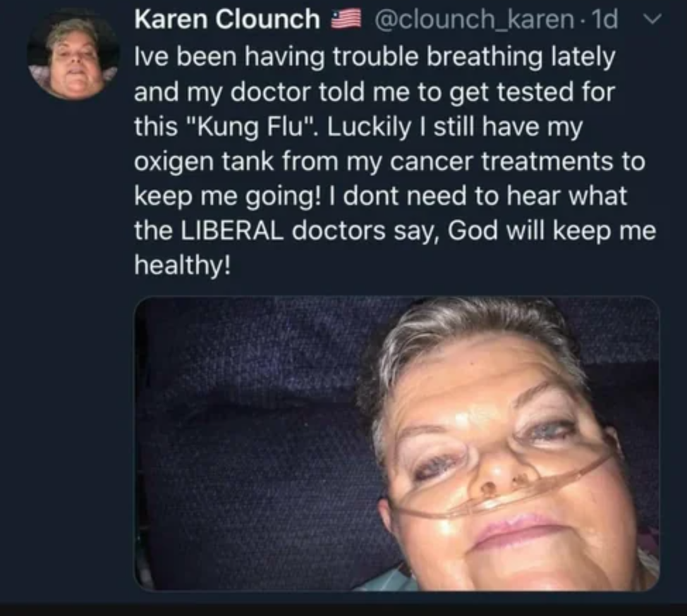Click the flag emoji beside the display name
The image size is (687, 616).
(346, 20)
